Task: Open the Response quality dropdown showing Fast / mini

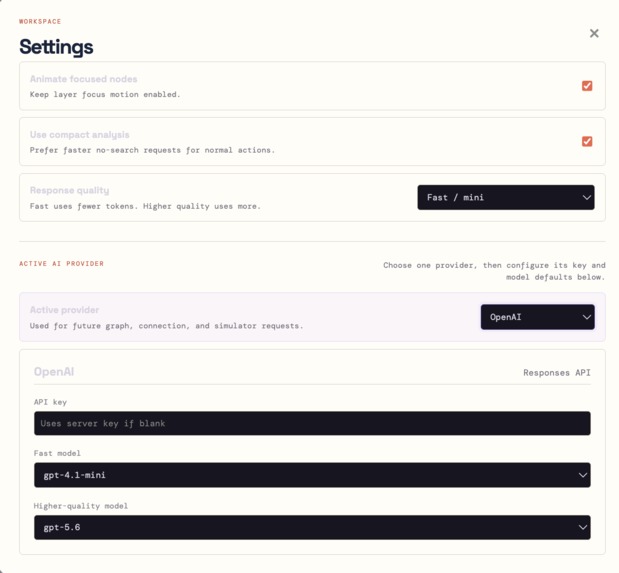Action: click(x=506, y=197)
